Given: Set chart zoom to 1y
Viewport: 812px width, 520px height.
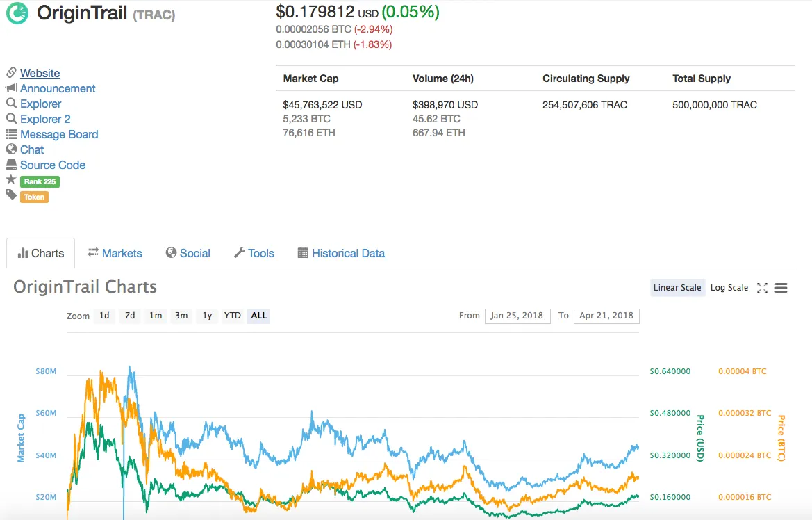Looking at the screenshot, I should 207,316.
